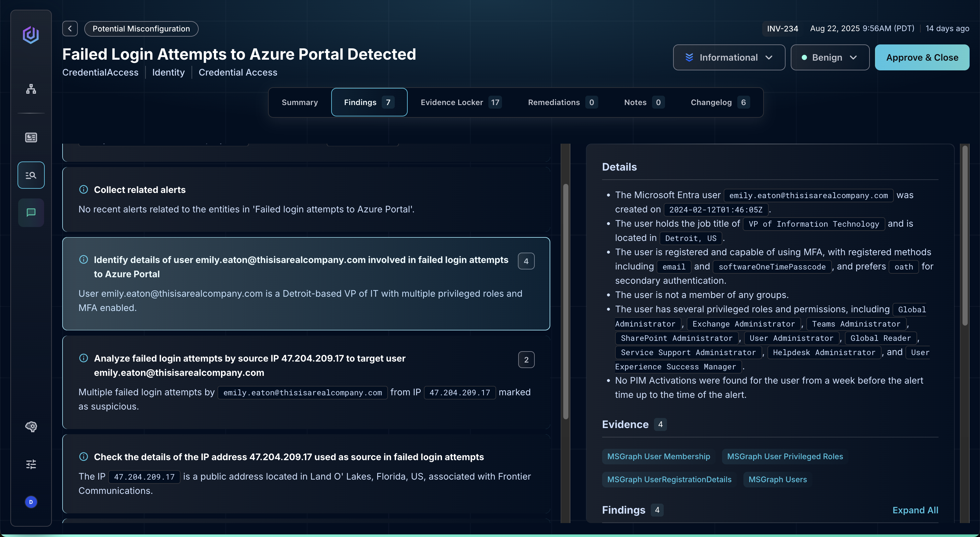Click info icon beside Collect related alerts
980x537 pixels.
tap(83, 189)
